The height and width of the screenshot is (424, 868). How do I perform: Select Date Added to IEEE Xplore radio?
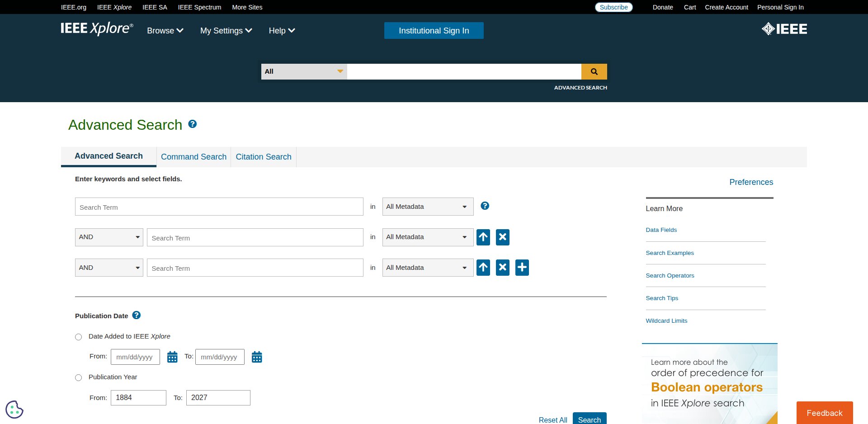[x=79, y=337]
